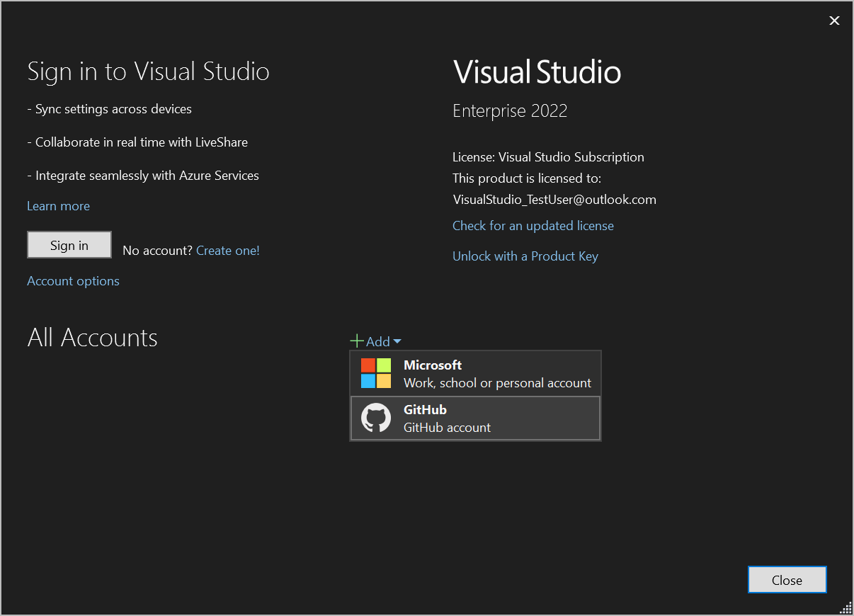
Task: Click Check for an updated license
Action: pos(533,226)
